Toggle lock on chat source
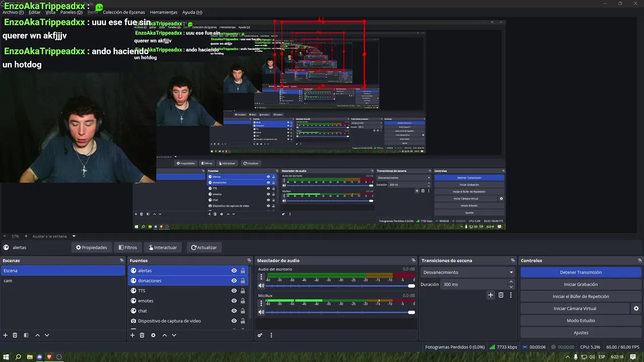The image size is (644, 362). pos(243,311)
